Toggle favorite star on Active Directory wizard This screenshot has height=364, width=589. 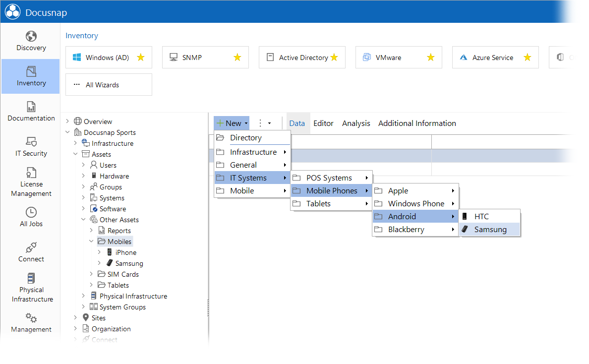(334, 57)
